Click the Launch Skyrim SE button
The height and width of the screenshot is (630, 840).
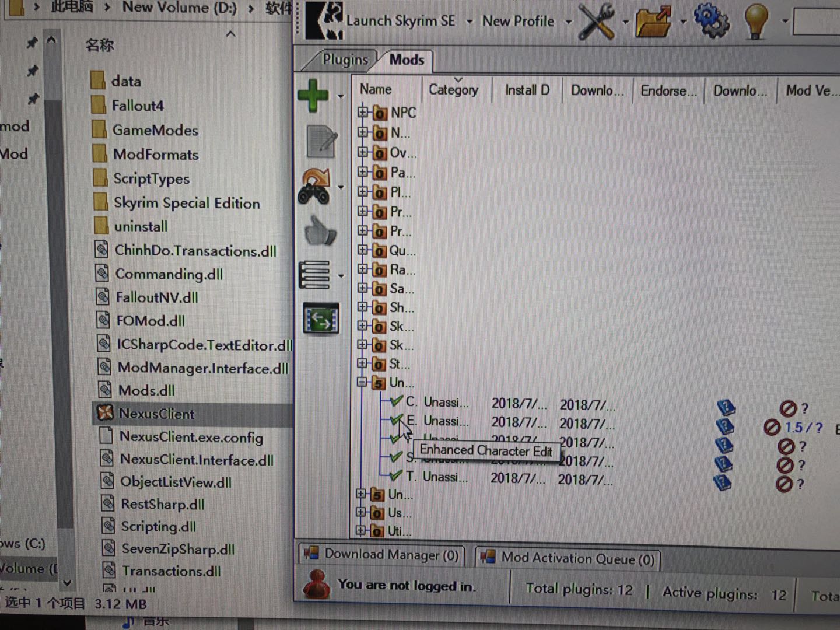(x=400, y=21)
